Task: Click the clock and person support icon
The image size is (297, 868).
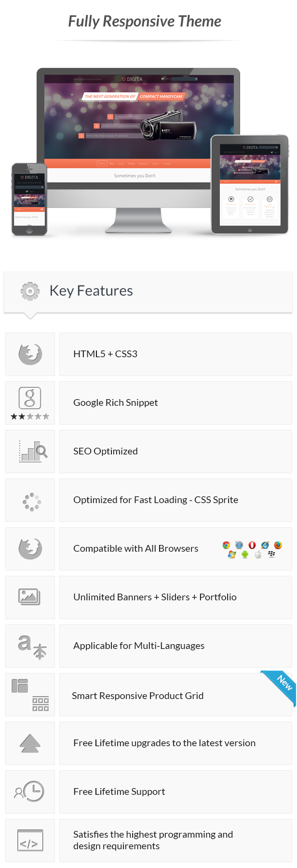Action: coord(29,791)
